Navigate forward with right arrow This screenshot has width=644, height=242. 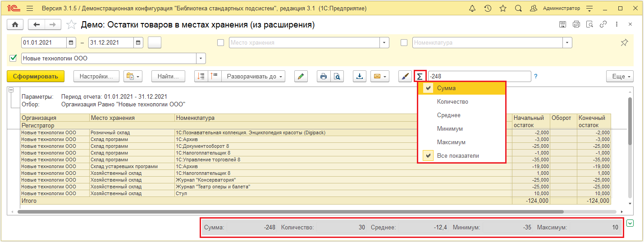click(53, 25)
